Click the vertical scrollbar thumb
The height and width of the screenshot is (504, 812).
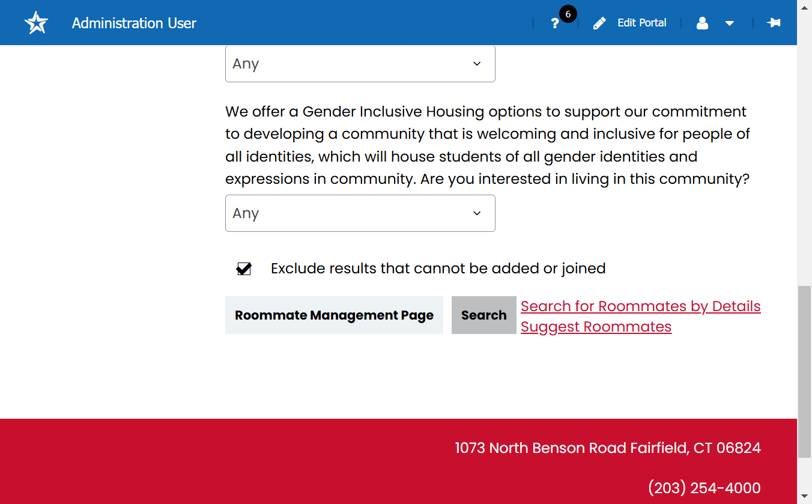(x=804, y=372)
